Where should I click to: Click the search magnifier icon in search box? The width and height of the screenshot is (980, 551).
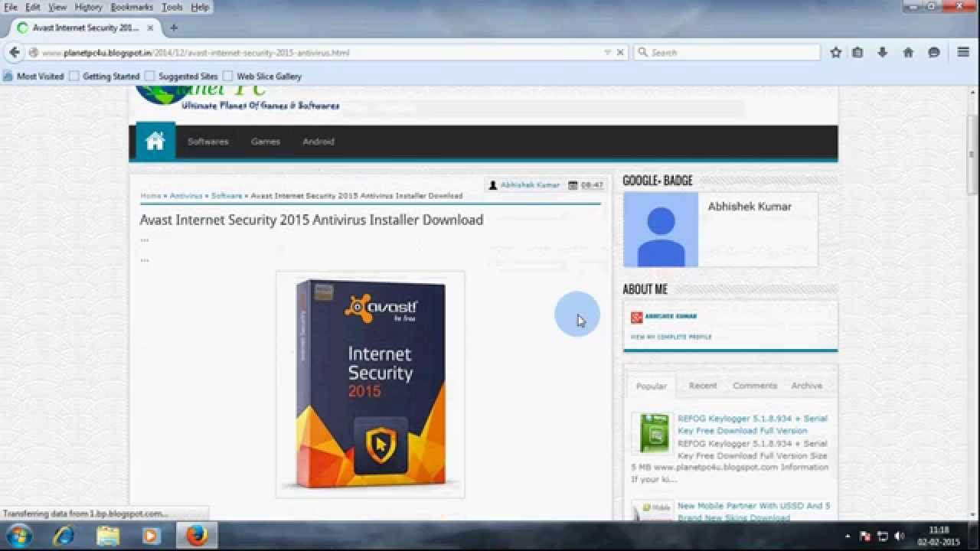tap(643, 52)
